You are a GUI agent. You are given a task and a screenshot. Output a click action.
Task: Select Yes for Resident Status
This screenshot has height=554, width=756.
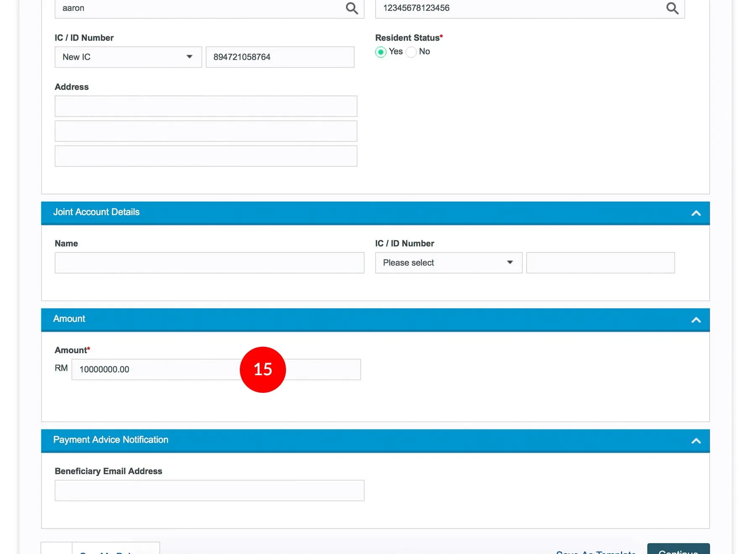(381, 52)
